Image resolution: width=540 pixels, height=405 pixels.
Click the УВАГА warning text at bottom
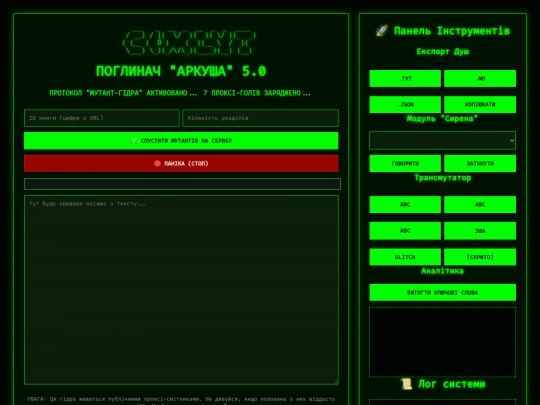(x=181, y=401)
